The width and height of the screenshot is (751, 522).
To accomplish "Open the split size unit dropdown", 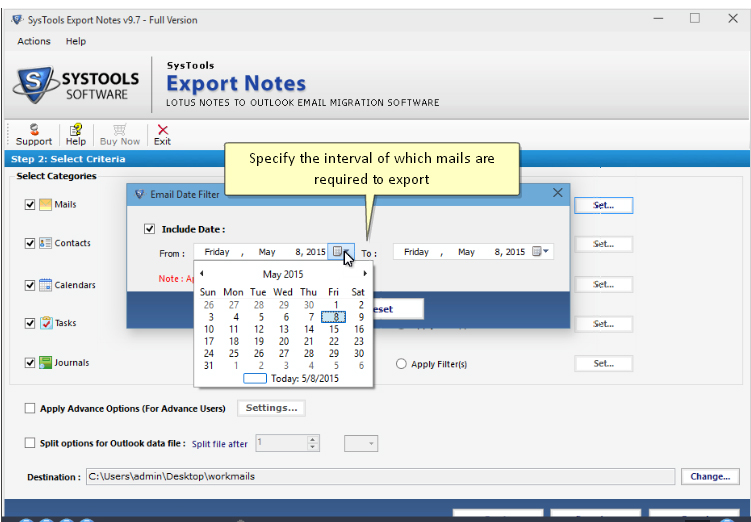I will coord(361,443).
